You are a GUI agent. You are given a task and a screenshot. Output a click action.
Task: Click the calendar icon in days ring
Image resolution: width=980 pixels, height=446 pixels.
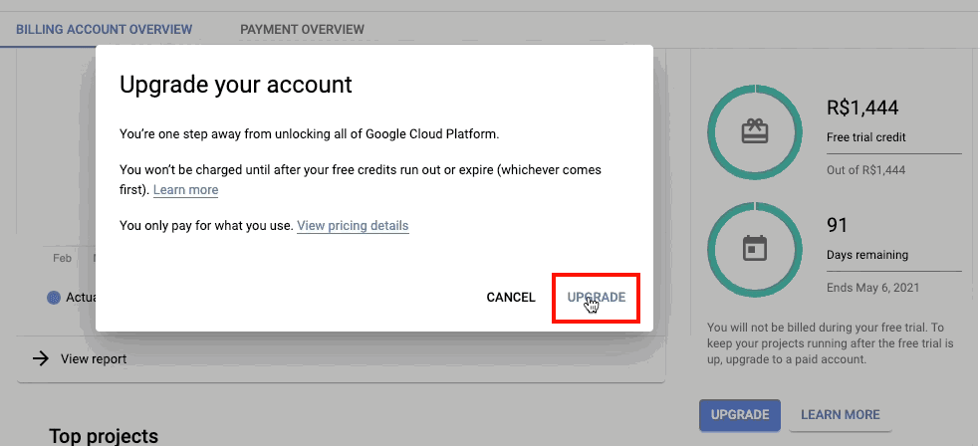754,248
